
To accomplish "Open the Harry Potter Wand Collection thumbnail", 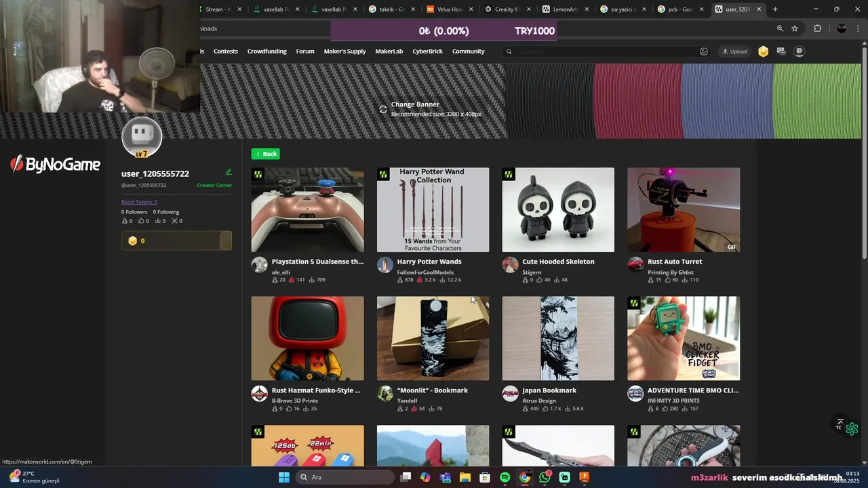I will pos(433,210).
